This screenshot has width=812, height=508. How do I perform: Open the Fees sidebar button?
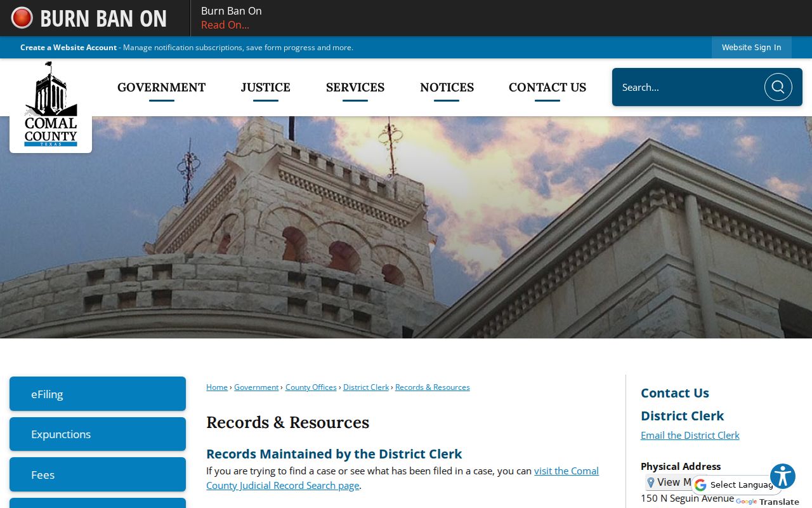coord(98,474)
